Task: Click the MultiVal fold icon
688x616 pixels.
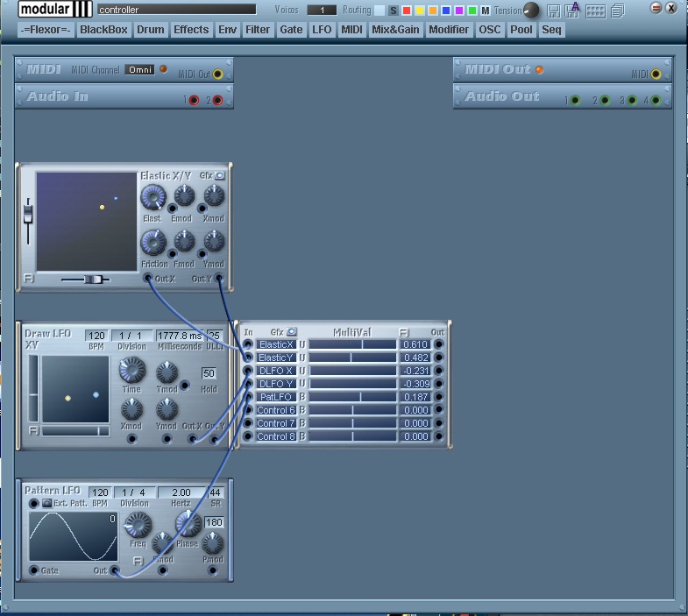Action: [404, 332]
